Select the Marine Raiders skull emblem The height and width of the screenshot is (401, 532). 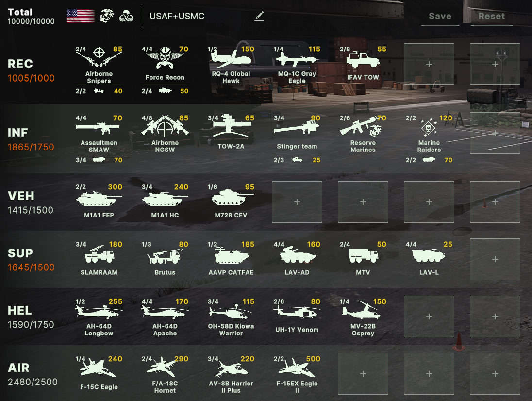(429, 127)
